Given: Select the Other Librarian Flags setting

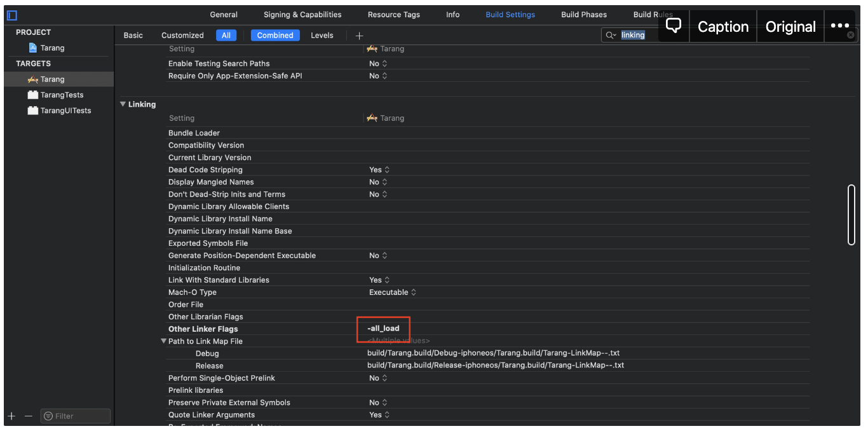Looking at the screenshot, I should tap(205, 317).
